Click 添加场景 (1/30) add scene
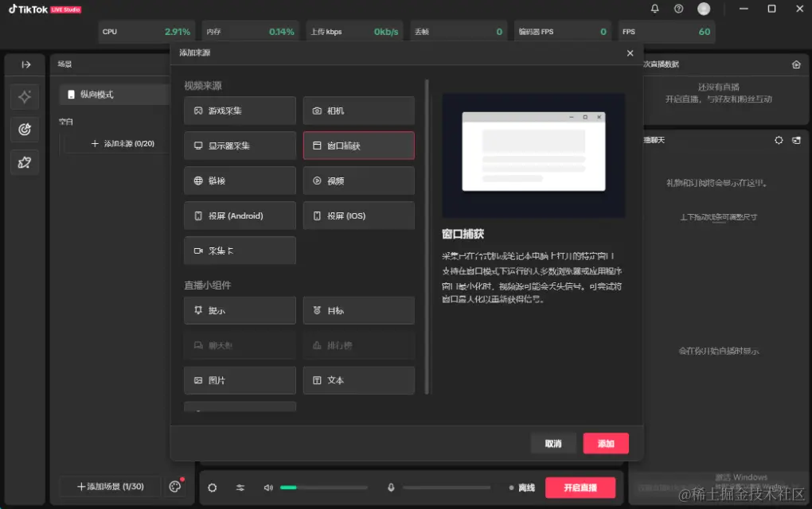Image resolution: width=812 pixels, height=509 pixels. click(111, 486)
